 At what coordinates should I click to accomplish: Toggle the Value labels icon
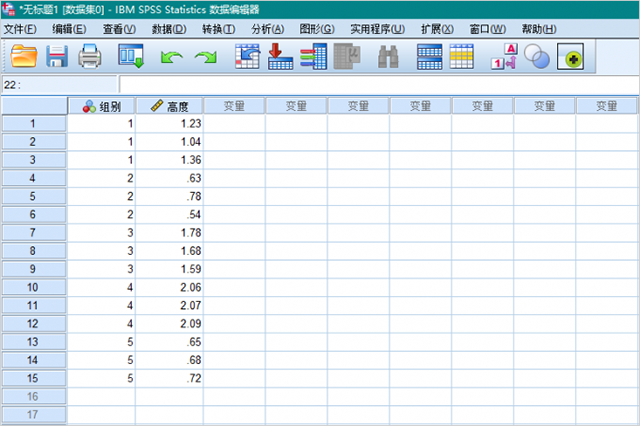[x=504, y=56]
